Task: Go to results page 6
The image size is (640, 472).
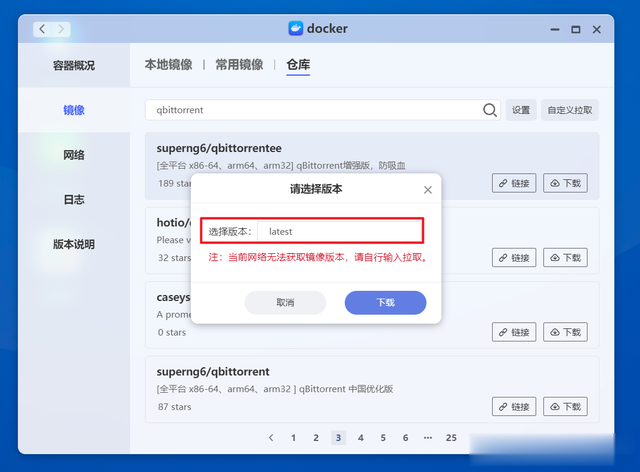Action: click(x=405, y=438)
